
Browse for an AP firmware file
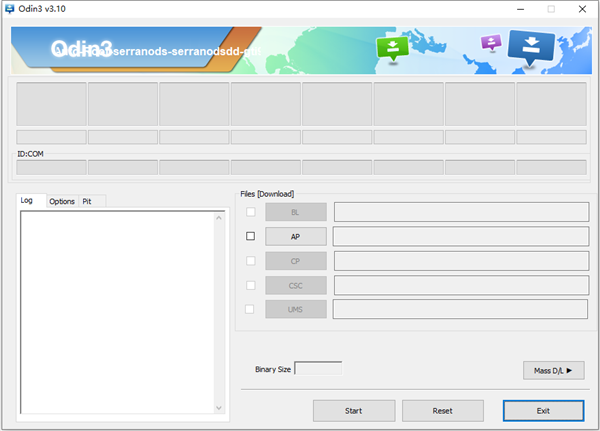(296, 237)
